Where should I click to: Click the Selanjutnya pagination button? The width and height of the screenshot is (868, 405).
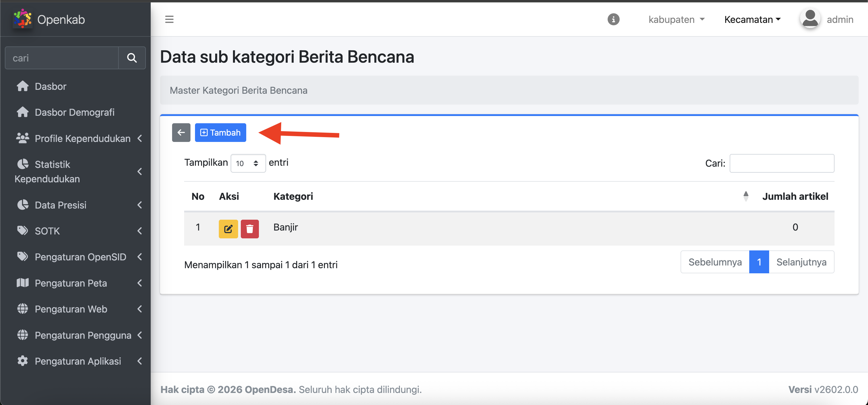point(801,262)
